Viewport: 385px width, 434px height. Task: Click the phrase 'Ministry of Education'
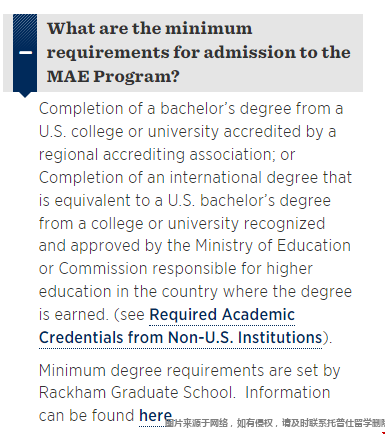[273, 246]
